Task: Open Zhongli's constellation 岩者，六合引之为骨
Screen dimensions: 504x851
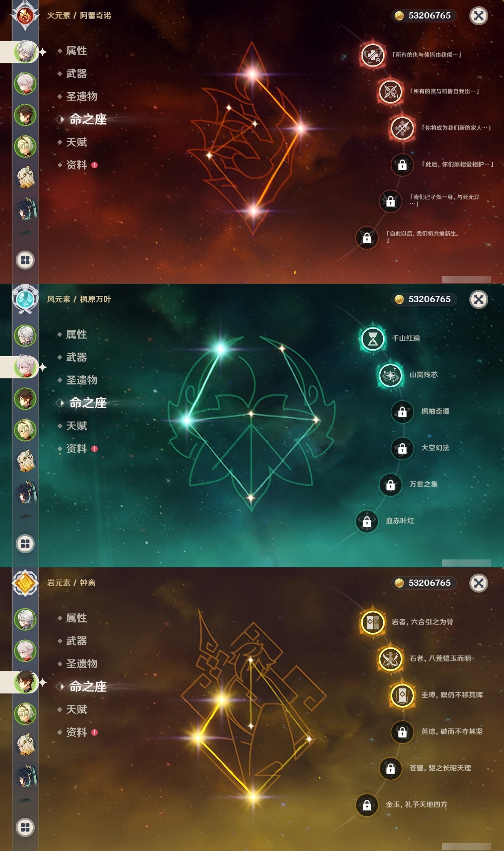Action: tap(372, 622)
